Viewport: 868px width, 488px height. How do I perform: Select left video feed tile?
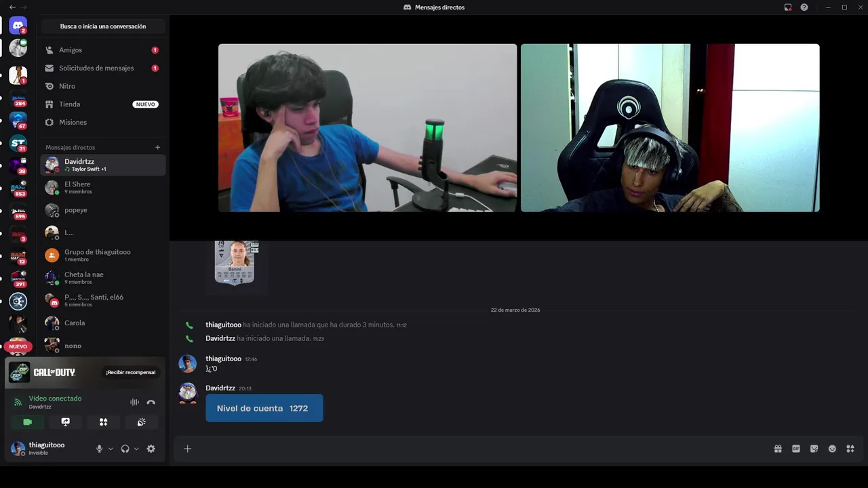tap(368, 128)
